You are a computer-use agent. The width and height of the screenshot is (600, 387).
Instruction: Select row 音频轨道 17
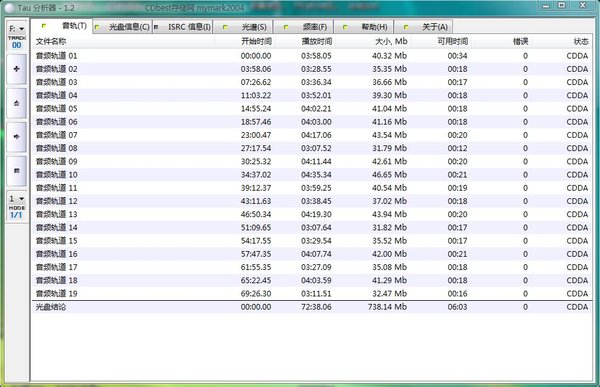click(312, 267)
